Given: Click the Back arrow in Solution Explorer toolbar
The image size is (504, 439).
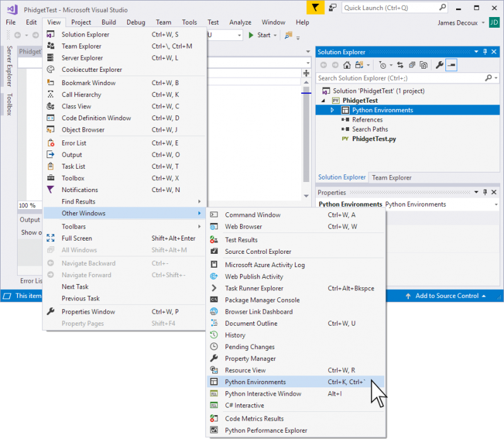Looking at the screenshot, I should 324,65.
